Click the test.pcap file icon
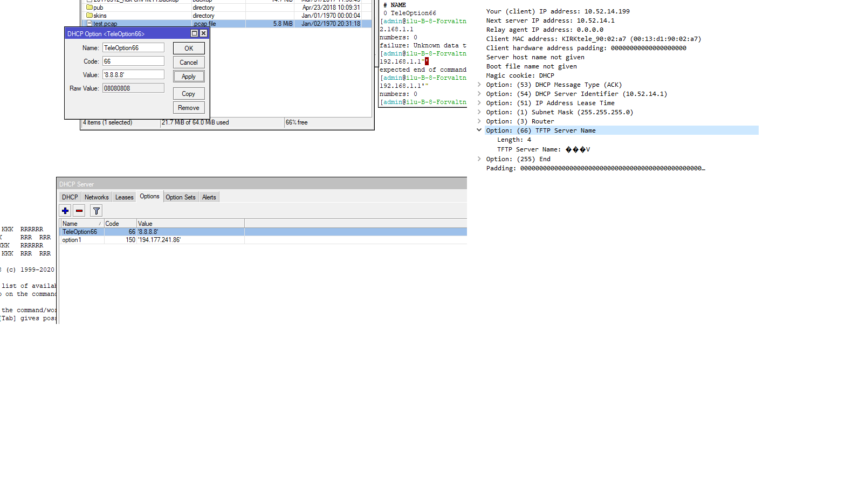The image size is (866, 504). tap(90, 24)
